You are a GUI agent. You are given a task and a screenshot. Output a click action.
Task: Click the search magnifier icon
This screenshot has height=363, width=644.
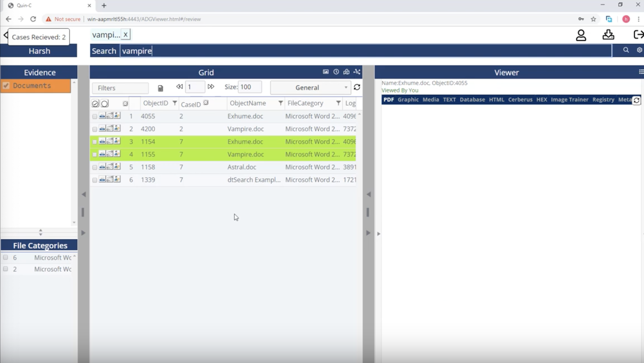tap(626, 50)
